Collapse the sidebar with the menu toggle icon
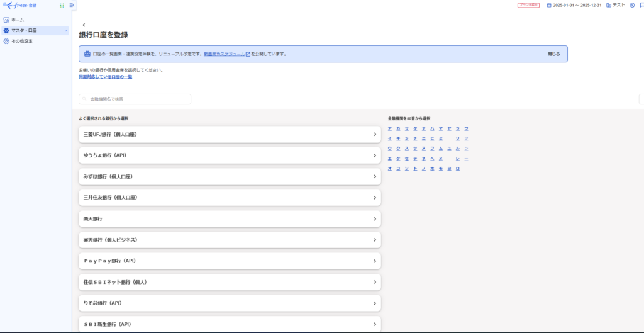Image resolution: width=644 pixels, height=333 pixels. coord(72,5)
